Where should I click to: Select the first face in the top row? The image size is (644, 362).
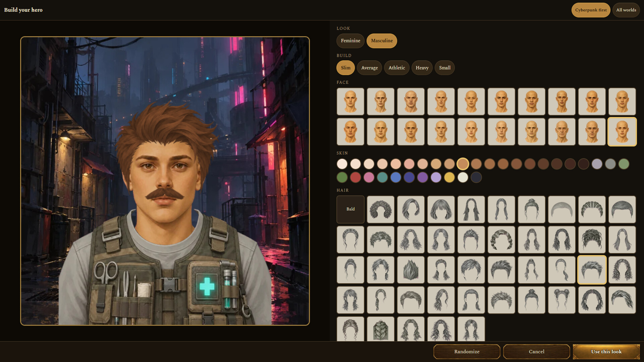coord(351,102)
